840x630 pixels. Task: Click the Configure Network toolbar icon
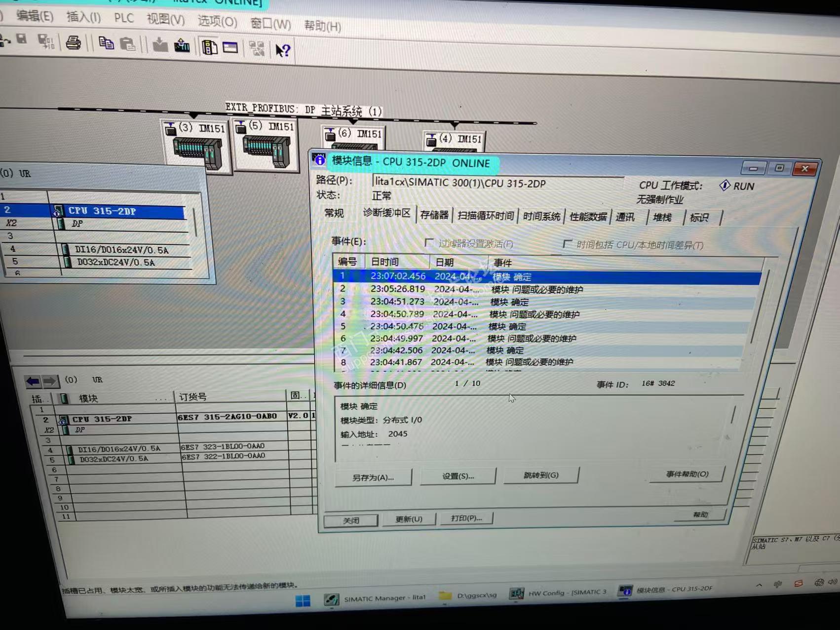click(x=257, y=48)
